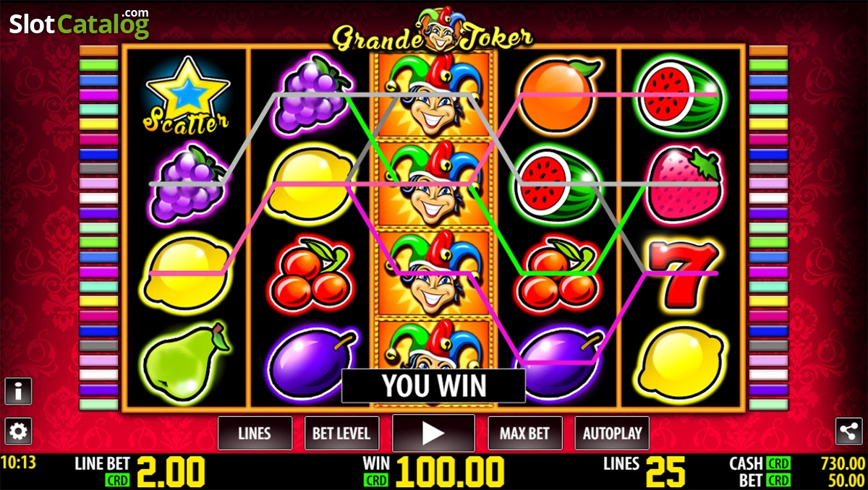This screenshot has height=490, width=868.
Task: Open the LINES selector
Action: tap(255, 433)
